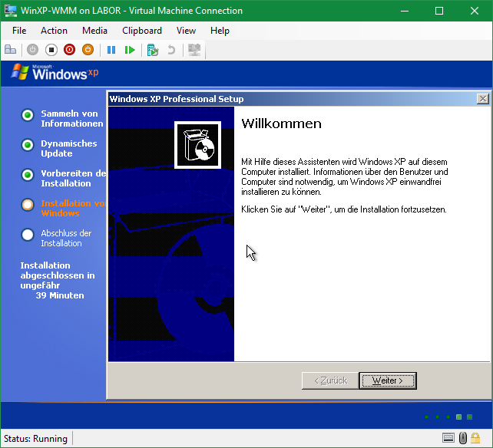This screenshot has width=493, height=448.
Task: Click the Weiter button to continue setup
Action: point(388,380)
